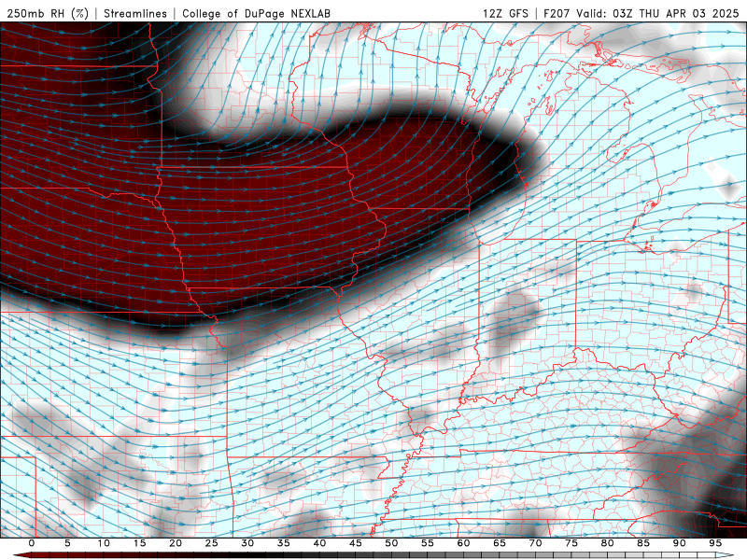Select the colorbar value '55'
The width and height of the screenshot is (747, 560).
[428, 543]
